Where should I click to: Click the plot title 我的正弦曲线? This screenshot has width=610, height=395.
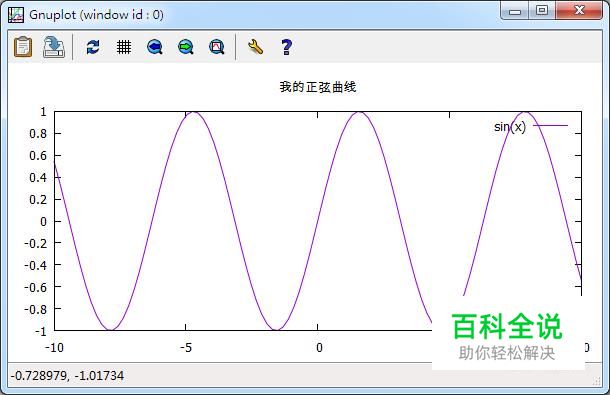tap(317, 87)
